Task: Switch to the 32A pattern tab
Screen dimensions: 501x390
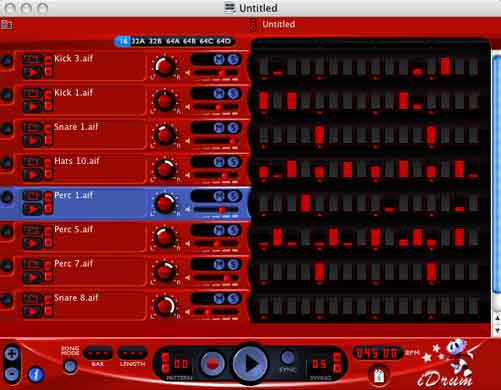Action: 138,41
